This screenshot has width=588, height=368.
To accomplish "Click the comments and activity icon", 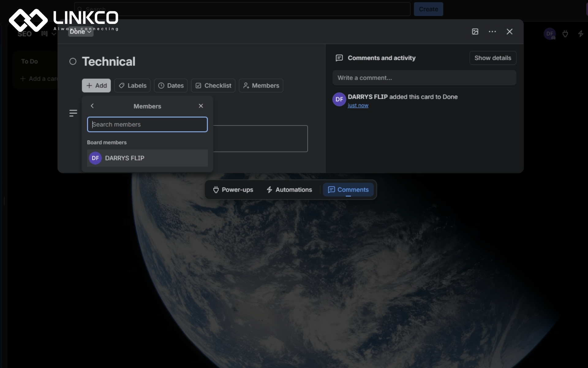I will tap(339, 58).
